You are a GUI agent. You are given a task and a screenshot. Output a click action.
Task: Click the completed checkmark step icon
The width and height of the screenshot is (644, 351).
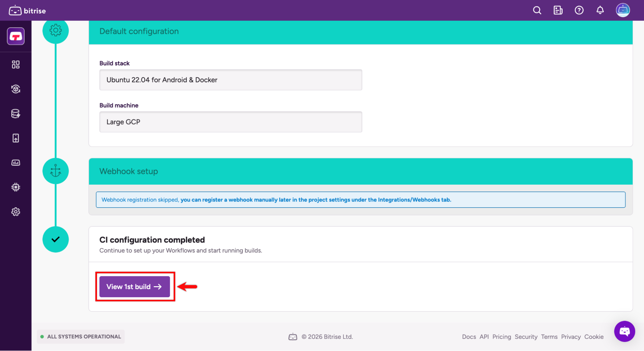point(55,239)
